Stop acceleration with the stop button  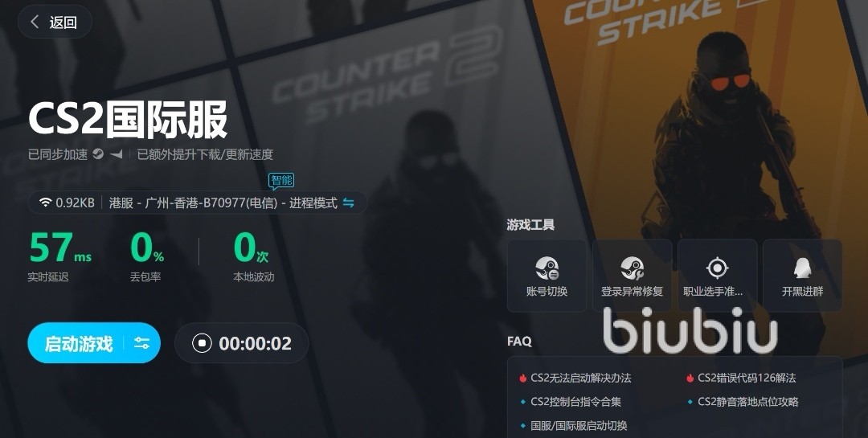click(202, 343)
